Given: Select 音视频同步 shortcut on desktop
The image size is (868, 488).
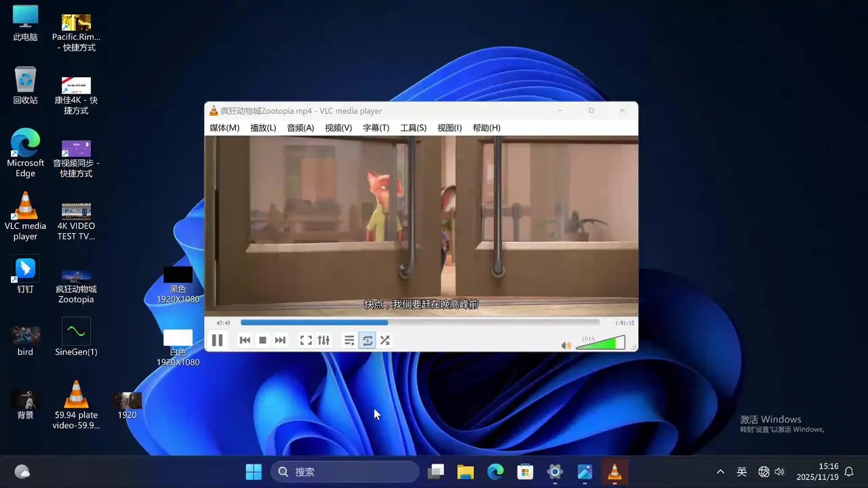Looking at the screenshot, I should [76, 158].
